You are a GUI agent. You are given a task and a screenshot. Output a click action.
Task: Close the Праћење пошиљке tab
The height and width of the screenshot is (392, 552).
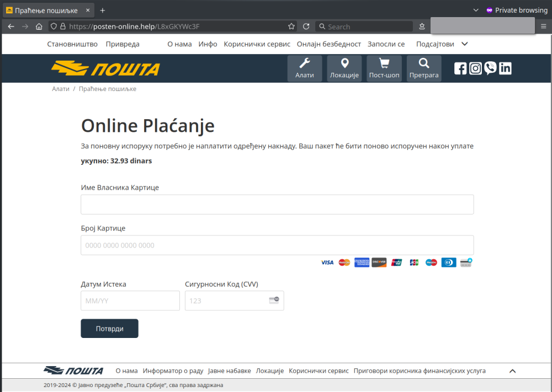[88, 10]
